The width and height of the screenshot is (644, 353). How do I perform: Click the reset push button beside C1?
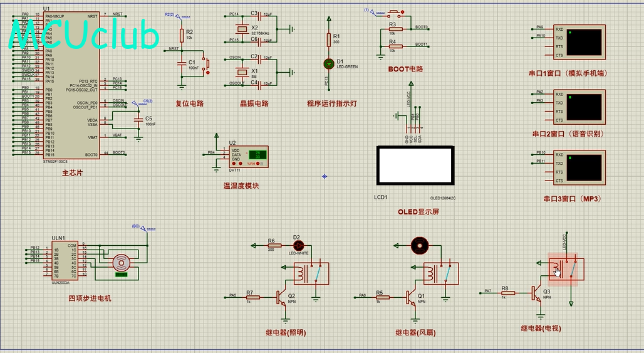click(207, 64)
